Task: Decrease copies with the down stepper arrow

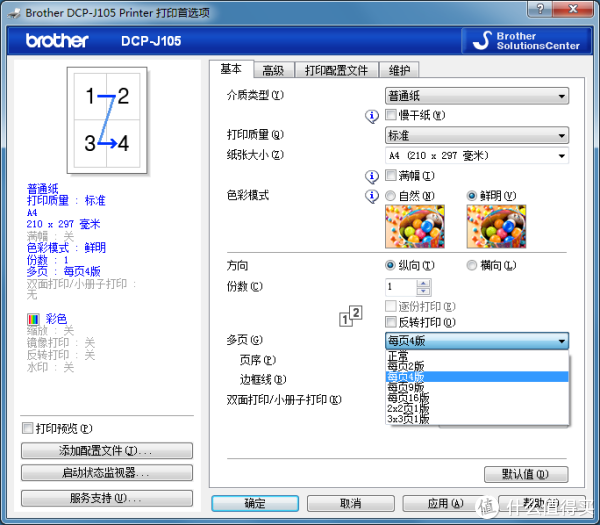Action: (x=423, y=291)
